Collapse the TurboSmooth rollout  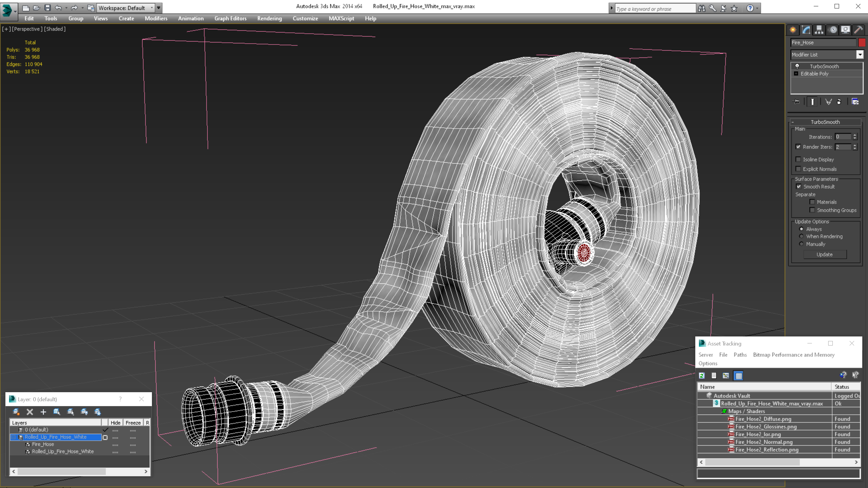[x=793, y=122]
